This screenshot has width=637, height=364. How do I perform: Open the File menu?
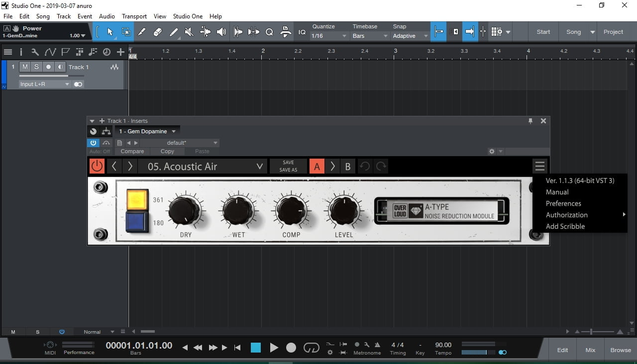coord(8,16)
